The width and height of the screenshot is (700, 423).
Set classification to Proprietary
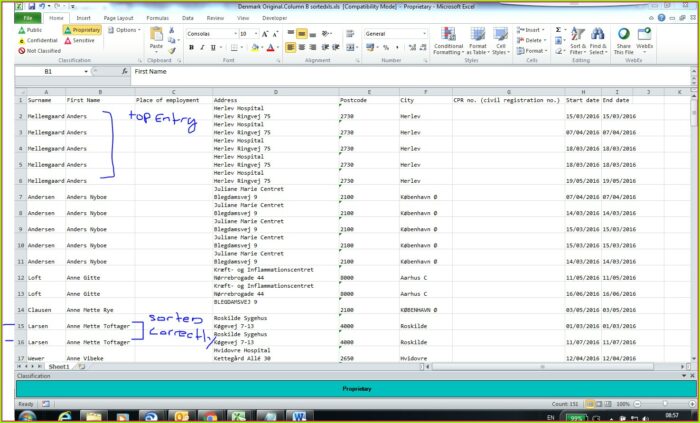82,30
